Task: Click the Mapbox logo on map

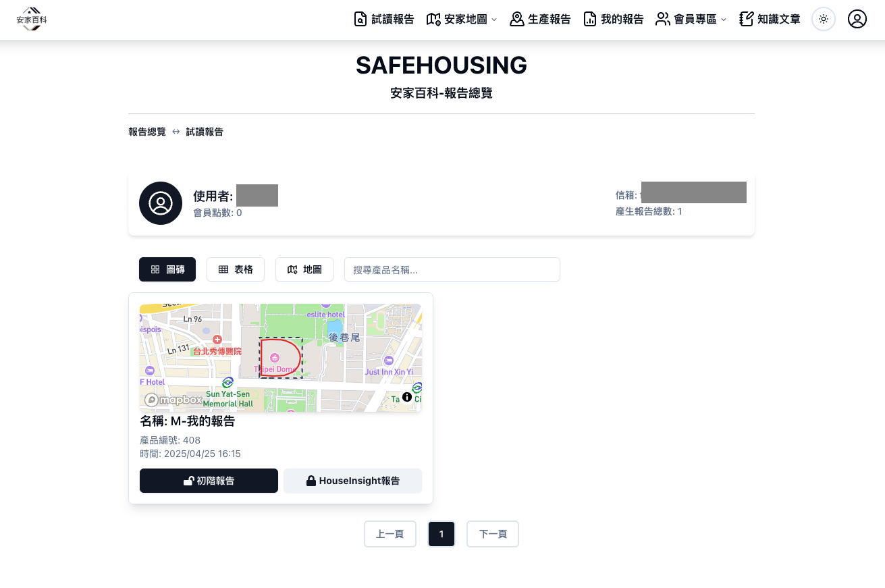Action: click(x=173, y=400)
